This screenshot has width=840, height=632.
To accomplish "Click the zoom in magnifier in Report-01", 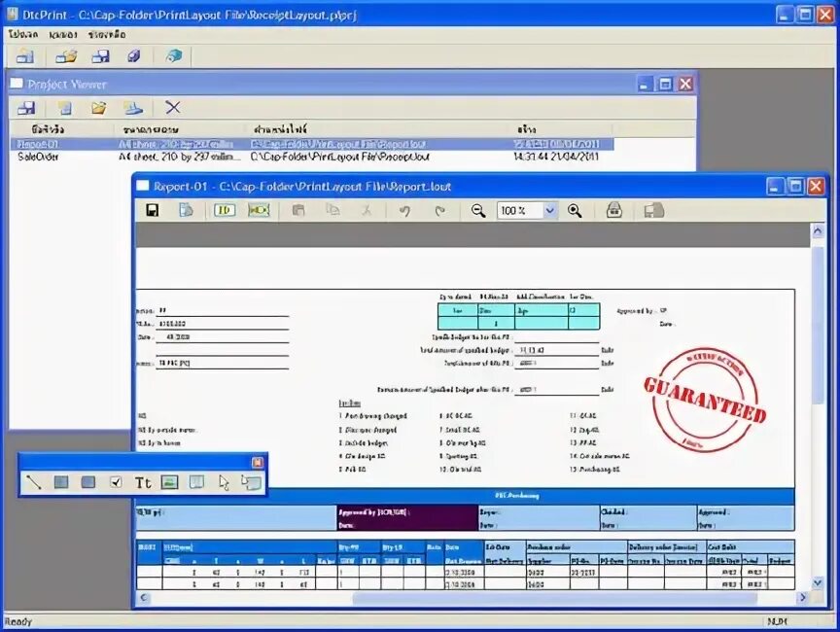I will tap(575, 211).
